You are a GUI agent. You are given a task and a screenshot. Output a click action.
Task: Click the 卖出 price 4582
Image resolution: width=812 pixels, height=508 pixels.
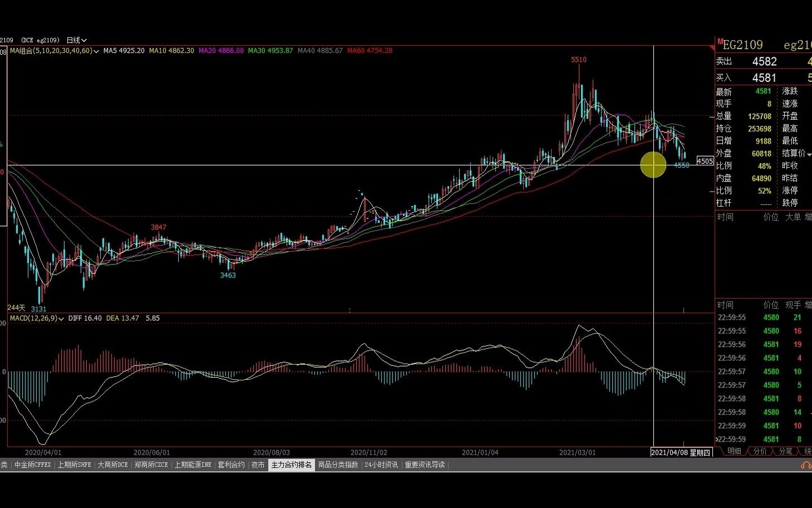(764, 61)
